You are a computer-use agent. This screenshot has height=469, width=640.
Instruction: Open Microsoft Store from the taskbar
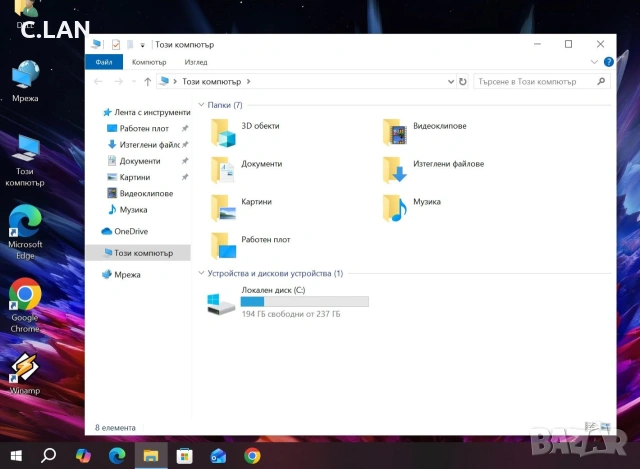(x=184, y=456)
